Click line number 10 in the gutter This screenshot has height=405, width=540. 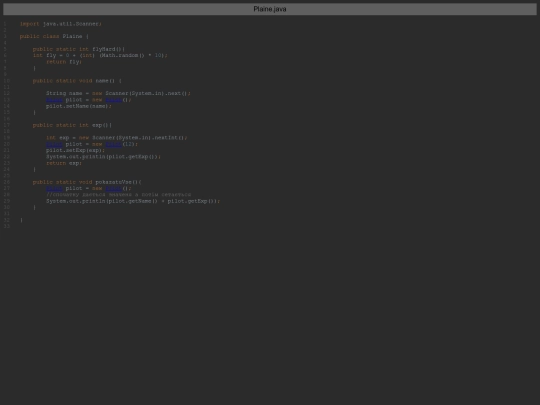(x=7, y=81)
